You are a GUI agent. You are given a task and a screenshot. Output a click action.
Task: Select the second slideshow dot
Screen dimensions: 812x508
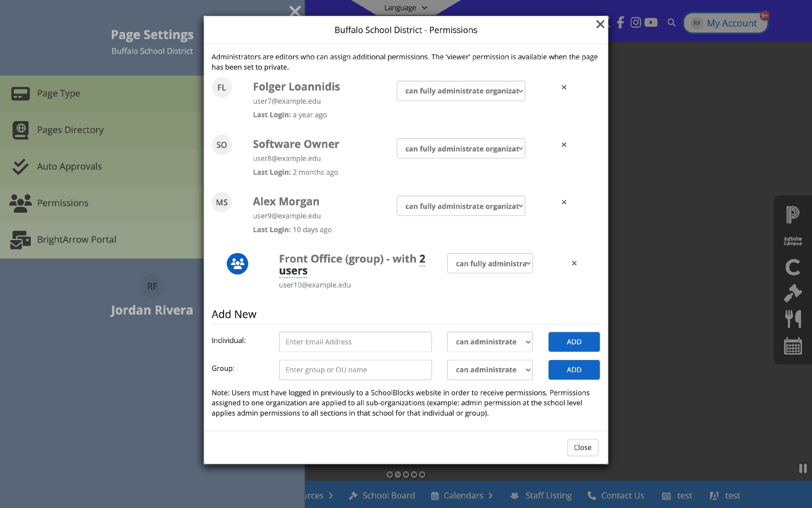398,475
